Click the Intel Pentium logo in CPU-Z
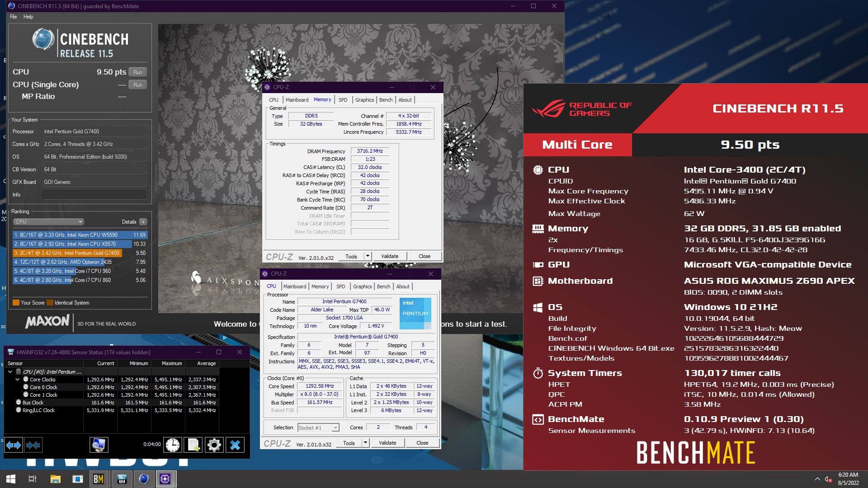 pos(415,314)
